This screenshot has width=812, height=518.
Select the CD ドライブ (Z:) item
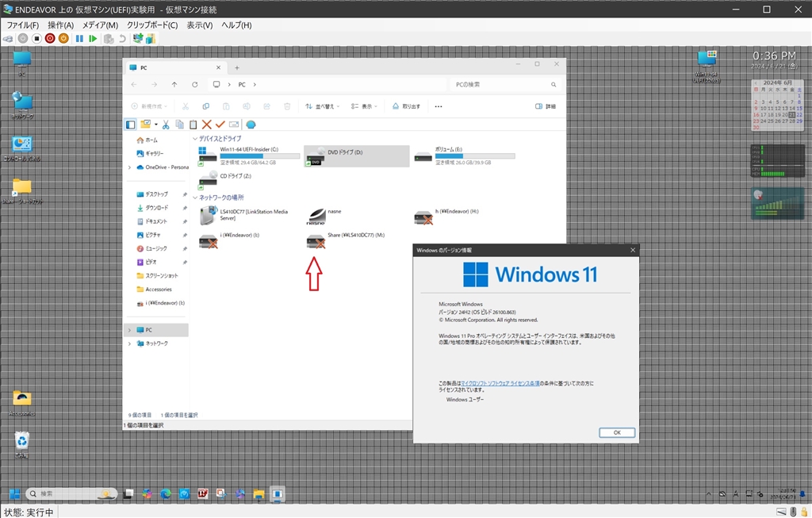tap(225, 179)
